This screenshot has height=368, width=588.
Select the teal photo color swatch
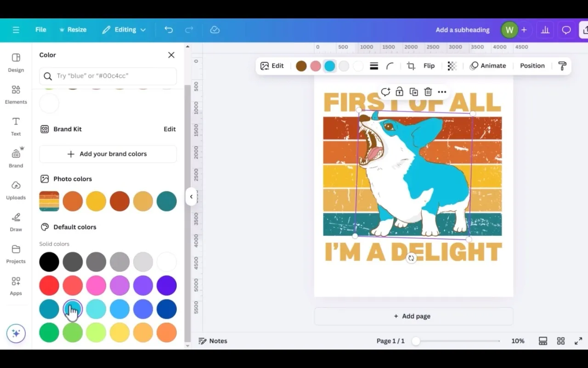click(x=166, y=201)
